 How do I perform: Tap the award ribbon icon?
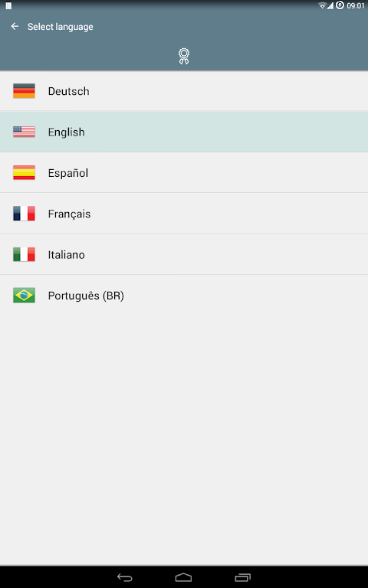click(x=184, y=56)
